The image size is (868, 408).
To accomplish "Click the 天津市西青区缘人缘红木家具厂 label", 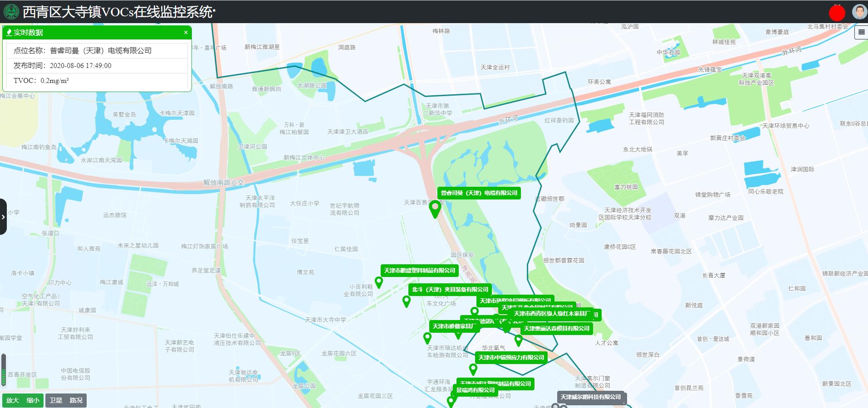I will (x=552, y=314).
